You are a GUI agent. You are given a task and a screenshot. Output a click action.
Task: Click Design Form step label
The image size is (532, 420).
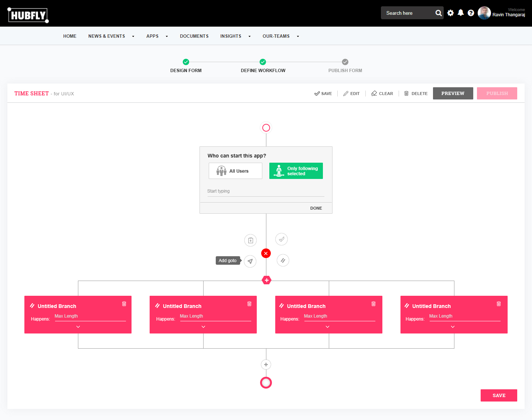click(186, 71)
